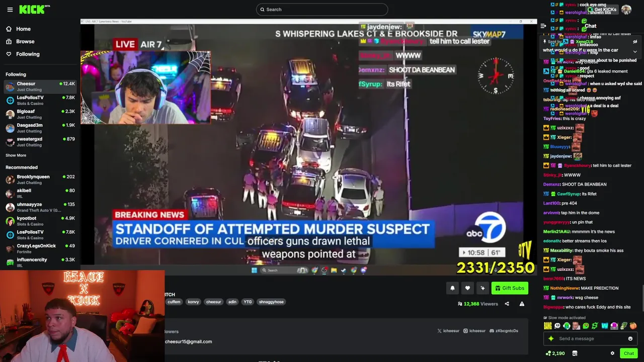
Task: Open the 2,190 channel points balance
Action: [x=555, y=353]
